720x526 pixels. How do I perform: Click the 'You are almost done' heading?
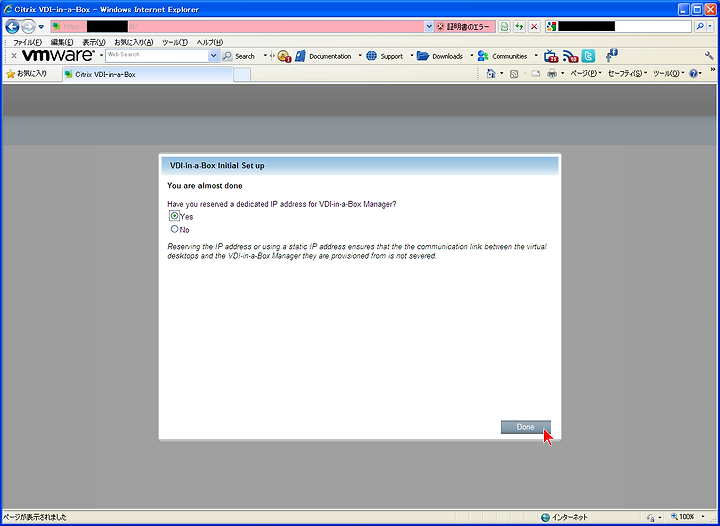click(205, 186)
